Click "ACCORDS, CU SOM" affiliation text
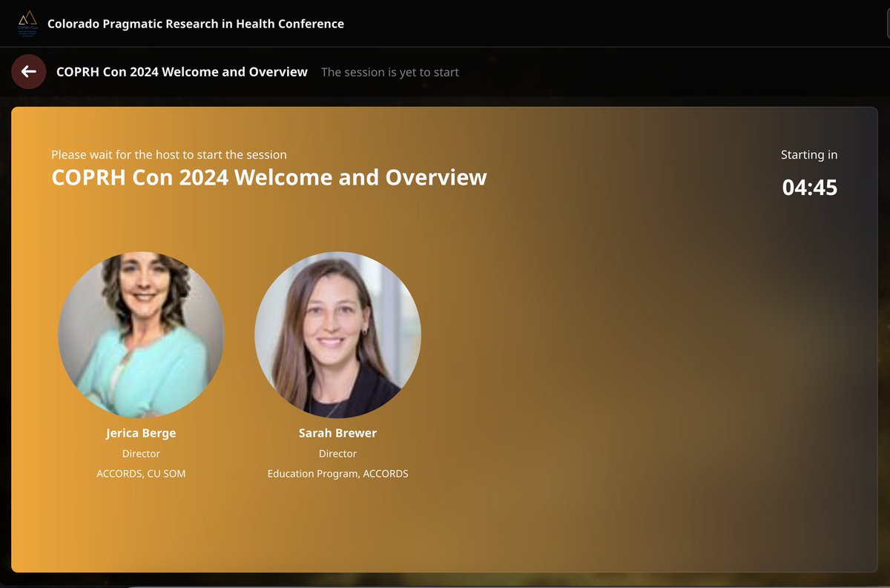The width and height of the screenshot is (890, 588). coord(141,473)
